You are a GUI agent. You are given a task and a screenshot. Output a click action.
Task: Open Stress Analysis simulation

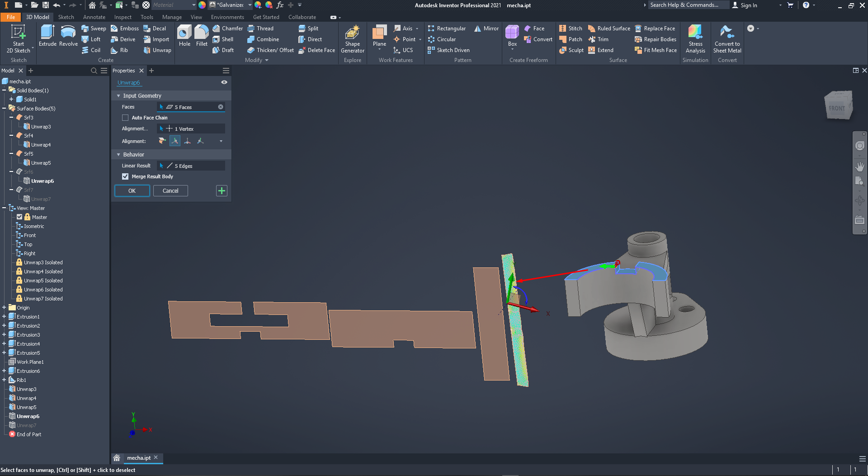(695, 38)
